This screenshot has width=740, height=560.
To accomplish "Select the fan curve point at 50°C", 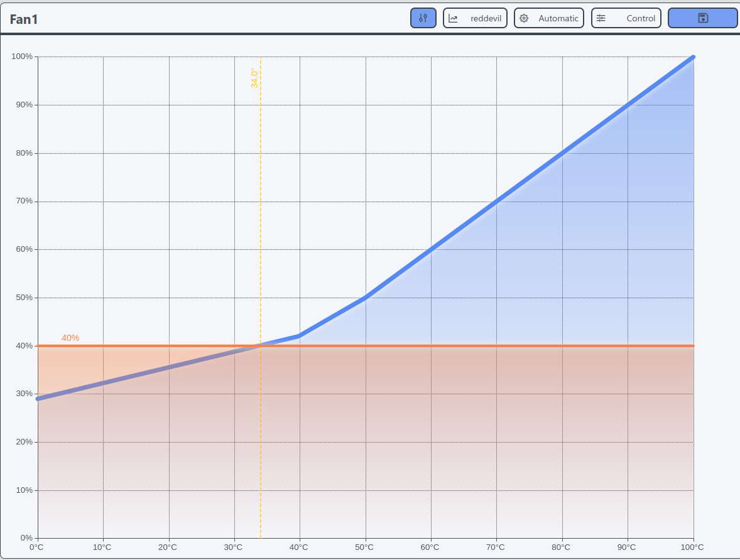I will tap(366, 298).
